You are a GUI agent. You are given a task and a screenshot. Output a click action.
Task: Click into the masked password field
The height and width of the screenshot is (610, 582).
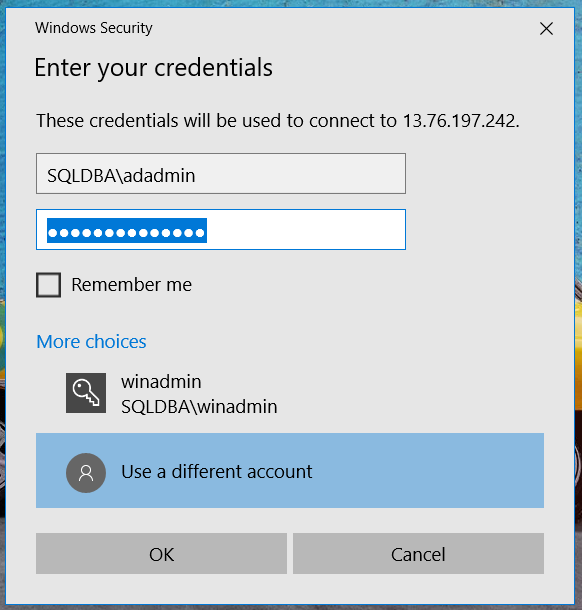click(221, 230)
